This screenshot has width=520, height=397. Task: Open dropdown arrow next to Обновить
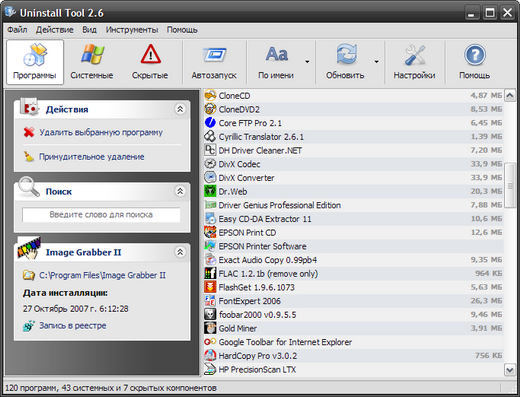point(376,62)
